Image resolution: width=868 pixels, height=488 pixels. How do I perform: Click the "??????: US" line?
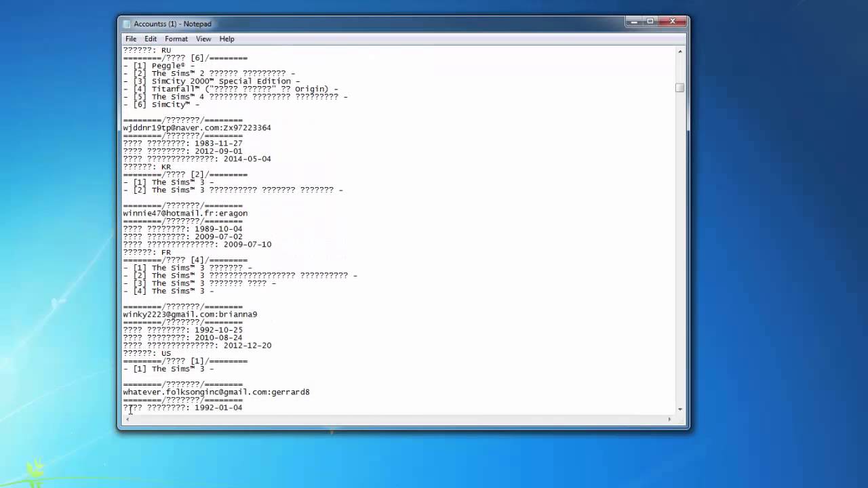(147, 353)
